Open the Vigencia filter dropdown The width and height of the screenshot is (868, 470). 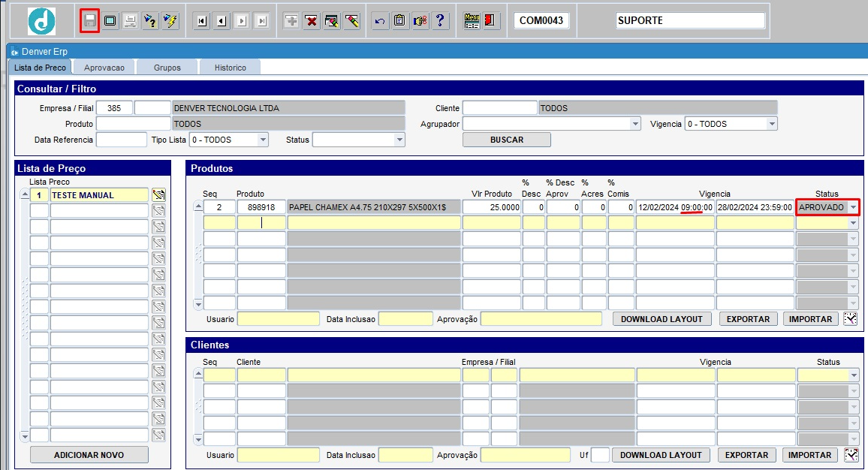[772, 124]
